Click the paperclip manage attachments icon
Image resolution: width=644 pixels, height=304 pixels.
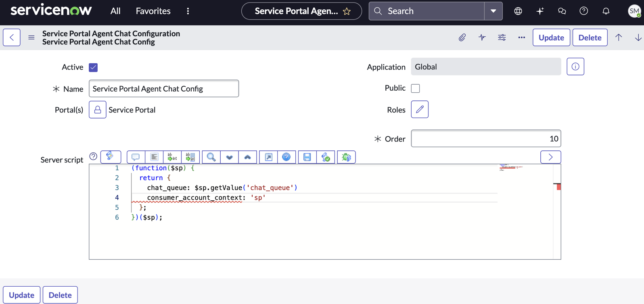pyautogui.click(x=462, y=37)
